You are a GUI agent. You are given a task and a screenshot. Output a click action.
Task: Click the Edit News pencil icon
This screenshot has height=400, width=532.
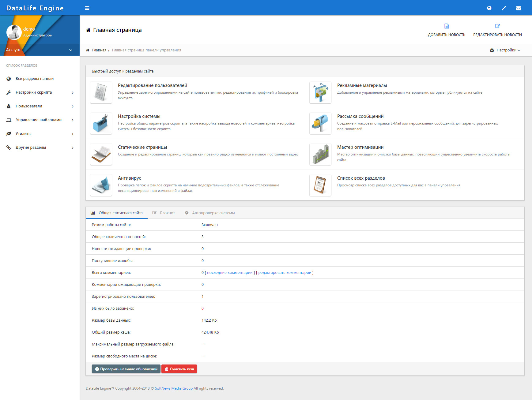tap(497, 26)
